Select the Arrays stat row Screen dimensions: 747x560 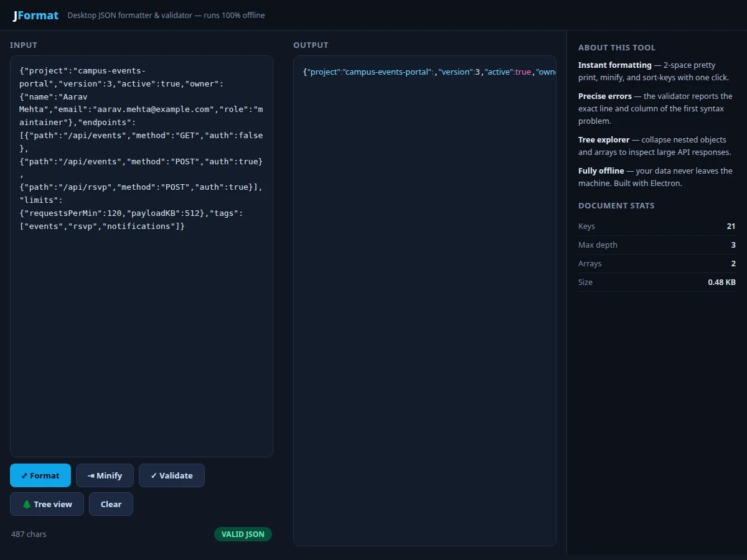click(x=657, y=264)
